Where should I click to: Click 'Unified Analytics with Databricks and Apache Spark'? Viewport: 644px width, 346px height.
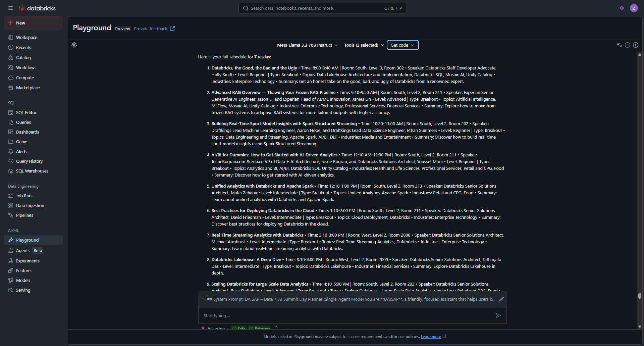click(x=262, y=186)
